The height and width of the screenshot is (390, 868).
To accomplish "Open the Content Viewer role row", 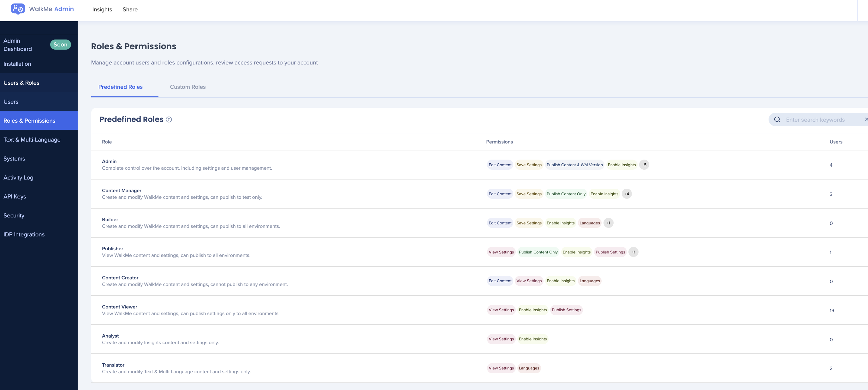I will click(x=120, y=307).
